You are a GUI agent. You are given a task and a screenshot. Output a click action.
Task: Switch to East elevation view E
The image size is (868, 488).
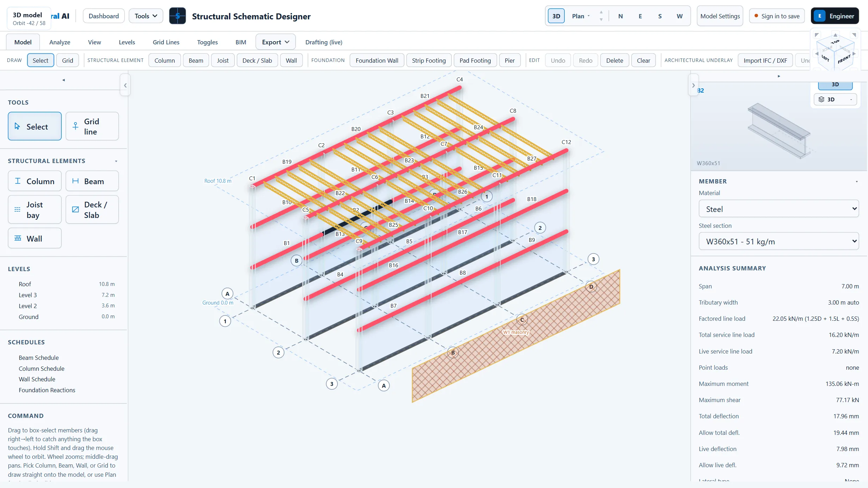640,16
